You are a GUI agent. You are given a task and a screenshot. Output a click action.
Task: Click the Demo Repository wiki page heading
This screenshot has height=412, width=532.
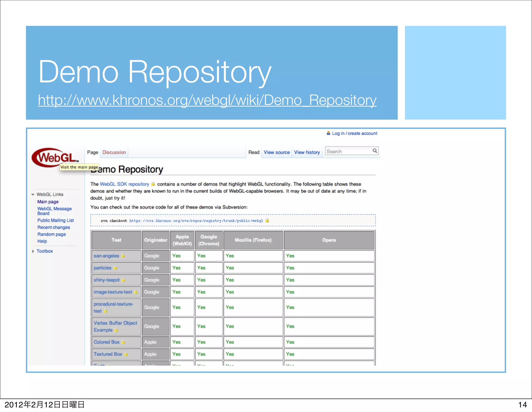pos(127,170)
